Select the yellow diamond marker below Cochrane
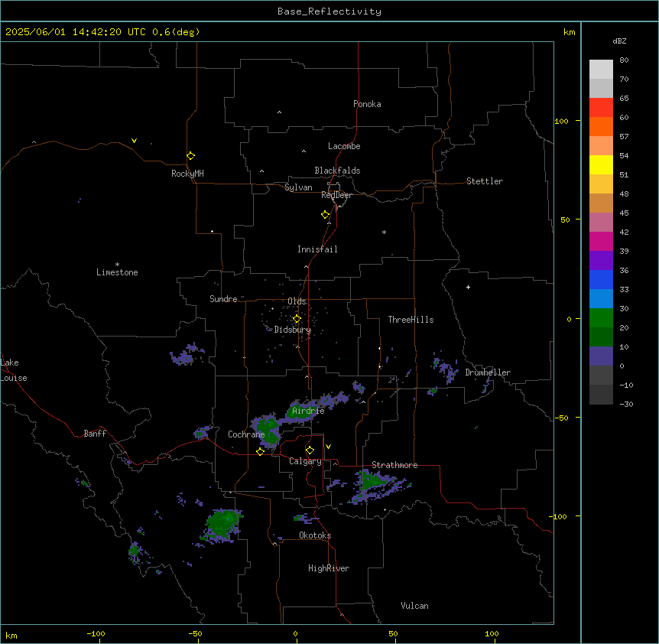Image resolution: width=659 pixels, height=644 pixels. (260, 451)
